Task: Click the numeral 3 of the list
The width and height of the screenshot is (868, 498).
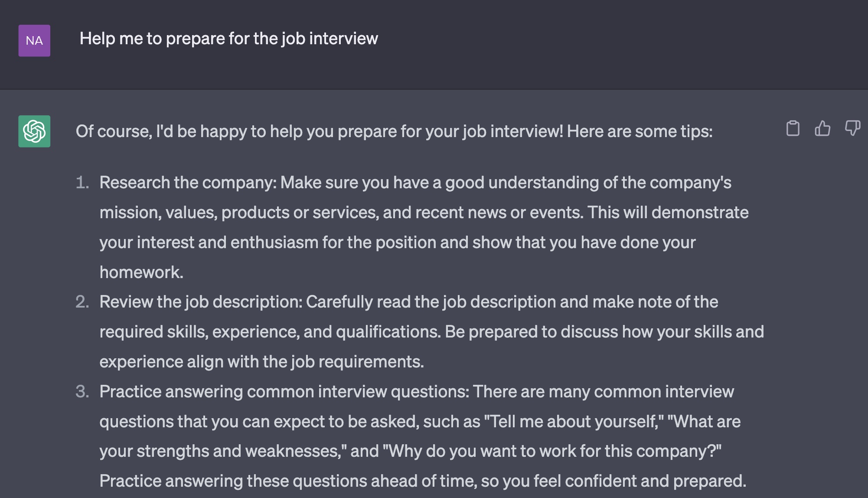Action: pyautogui.click(x=82, y=392)
